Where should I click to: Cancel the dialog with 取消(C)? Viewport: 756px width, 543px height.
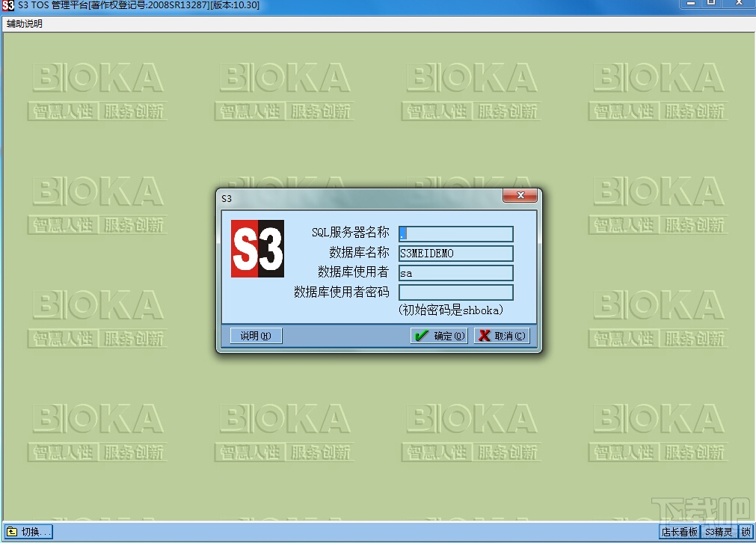pyautogui.click(x=502, y=336)
